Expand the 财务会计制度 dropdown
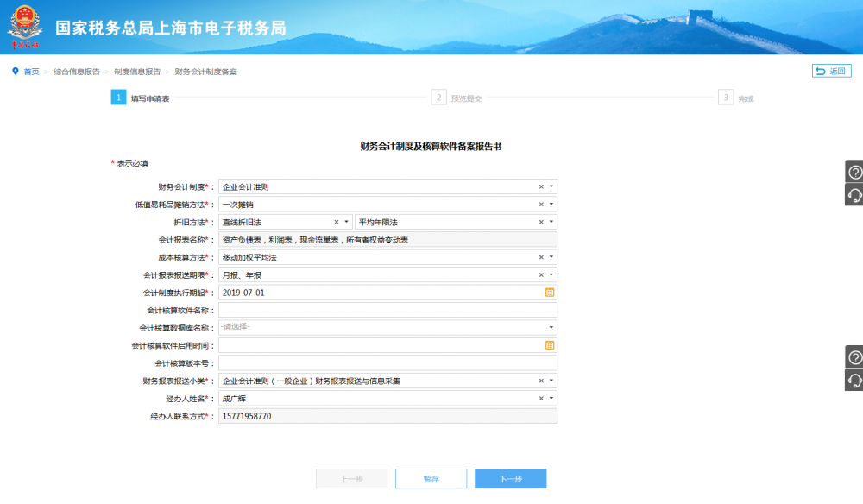 (551, 186)
